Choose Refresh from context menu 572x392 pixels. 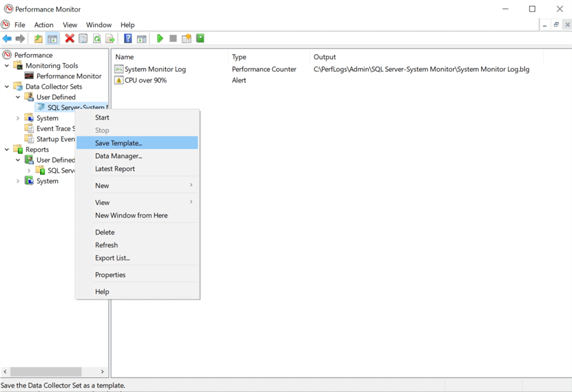pos(137,245)
